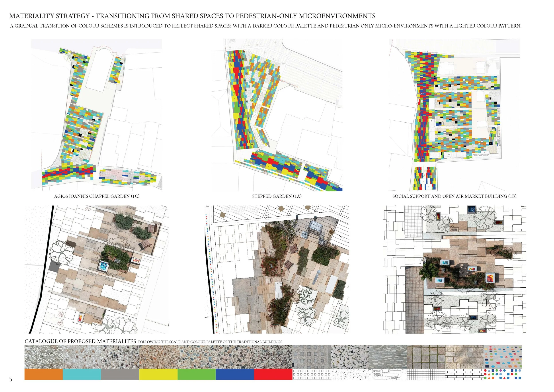This screenshot has width=554, height=392.
Task: Click the Social Support and Open Air Market caption
Action: 454,196
